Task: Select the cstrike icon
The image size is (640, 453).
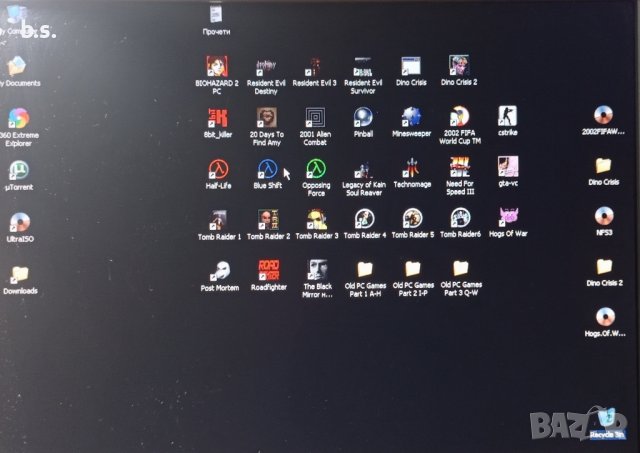Action: click(x=508, y=117)
